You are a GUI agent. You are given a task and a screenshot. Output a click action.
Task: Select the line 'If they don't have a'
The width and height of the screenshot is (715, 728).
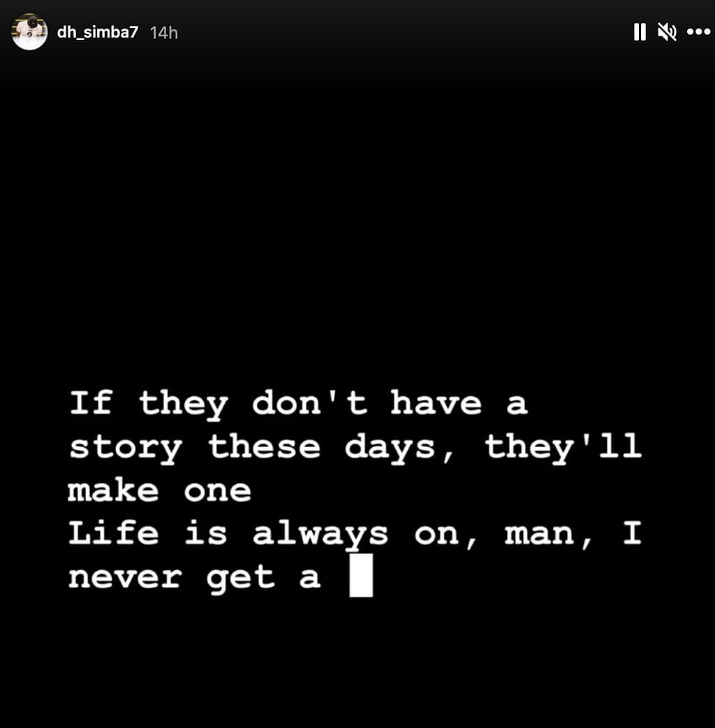pos(298,404)
